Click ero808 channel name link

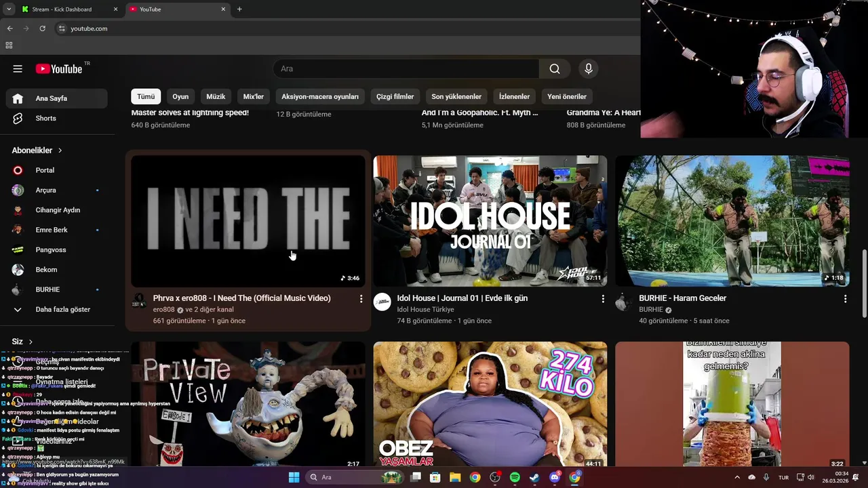coord(164,310)
